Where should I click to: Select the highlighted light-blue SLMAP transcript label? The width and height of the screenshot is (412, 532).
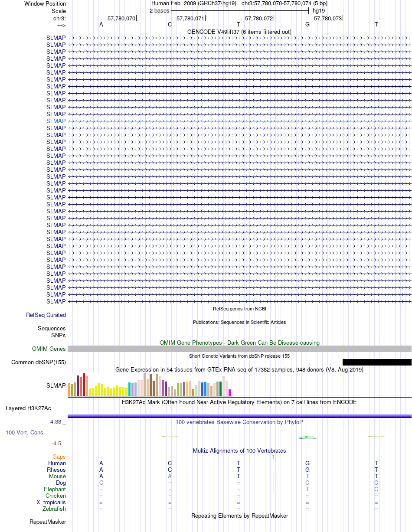56,121
